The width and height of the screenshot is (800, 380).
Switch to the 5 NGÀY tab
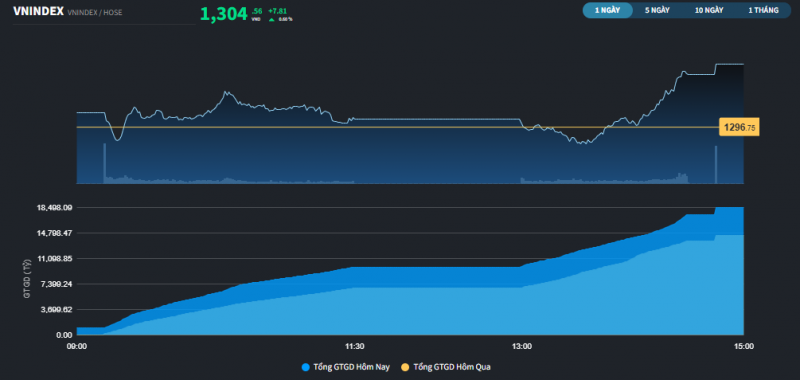click(x=657, y=10)
